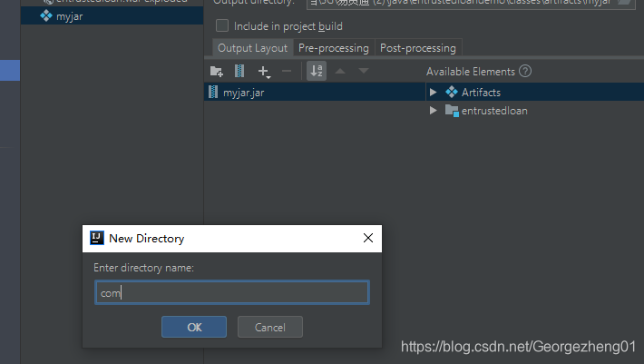Click the directory name input field
The height and width of the screenshot is (364, 644).
[232, 292]
